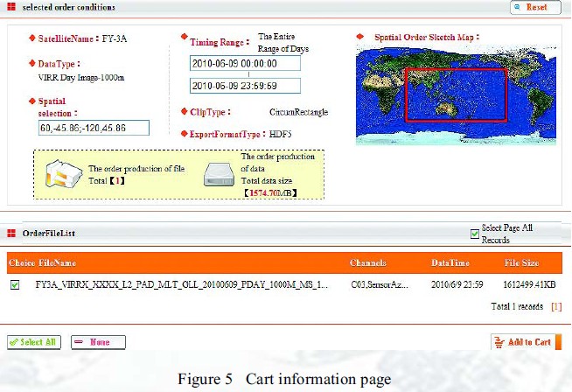Sort by the File Size column header

pyautogui.click(x=523, y=262)
